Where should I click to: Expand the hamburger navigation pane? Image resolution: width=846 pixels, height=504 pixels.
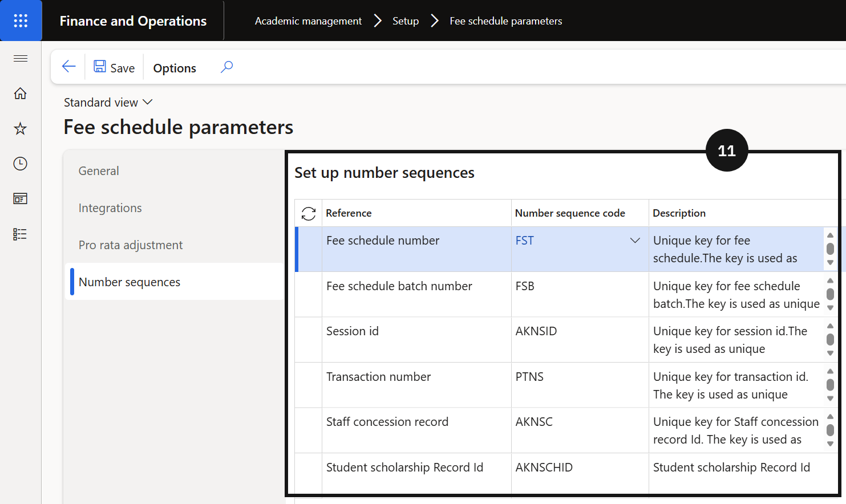coord(21,58)
